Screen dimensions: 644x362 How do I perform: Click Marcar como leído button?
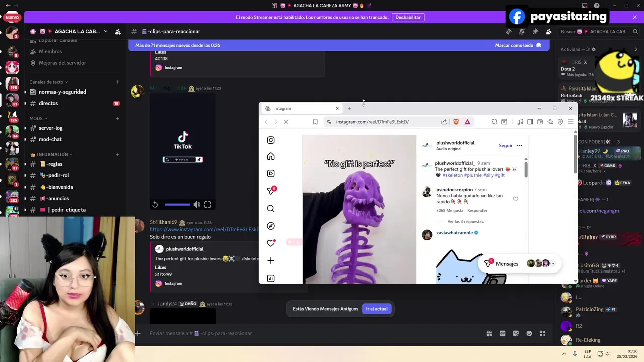click(x=518, y=45)
